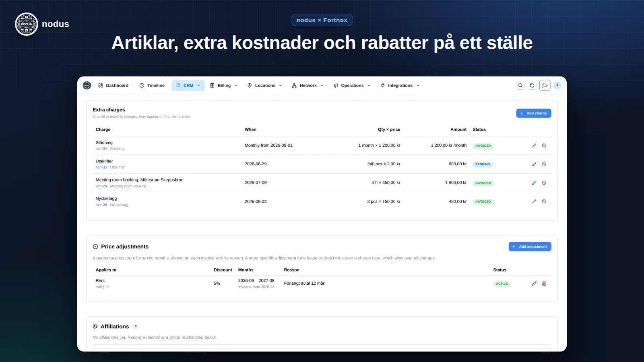Delete the Rent price adjustment via trash icon

544,284
